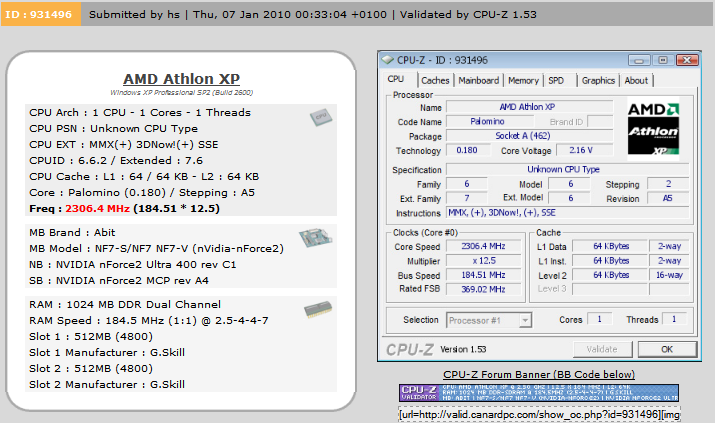Click the L1 Data 64 KBytes value
This screenshot has width=715, height=423.
610,246
